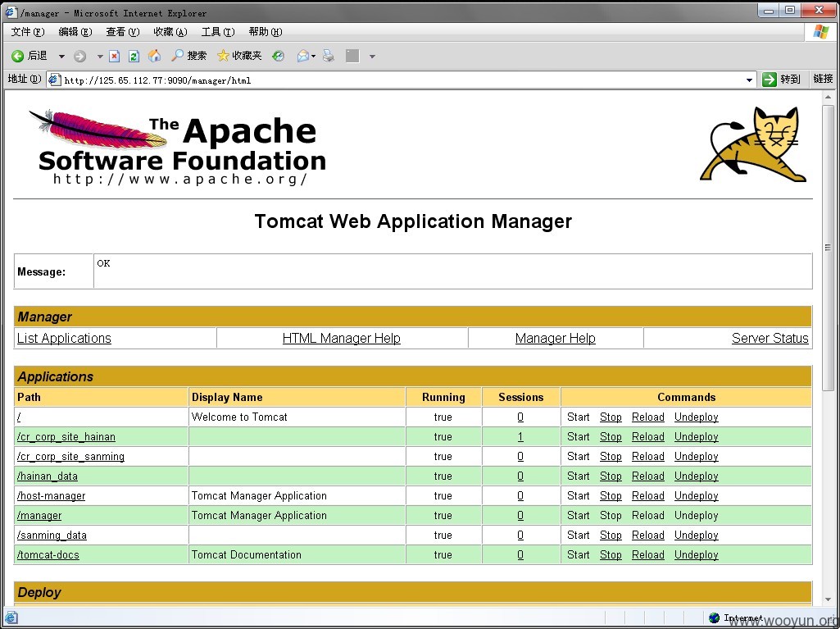Viewport: 840px width, 629px height.
Task: Click the Apache Software Foundation feather logo
Action: tap(177, 148)
